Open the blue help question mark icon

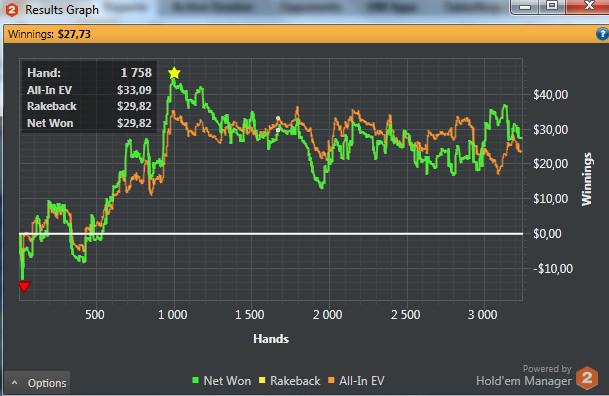click(x=602, y=34)
